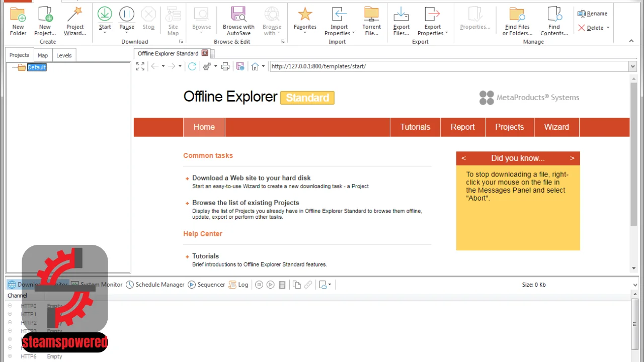Click 'Browse the list of existing Projects'
The width and height of the screenshot is (644, 362).
click(x=246, y=203)
